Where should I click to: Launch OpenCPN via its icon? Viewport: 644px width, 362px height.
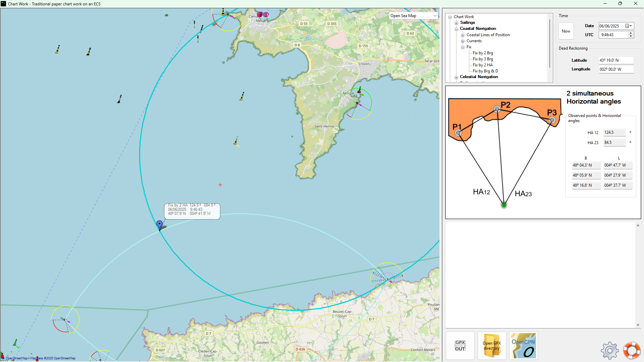523,346
